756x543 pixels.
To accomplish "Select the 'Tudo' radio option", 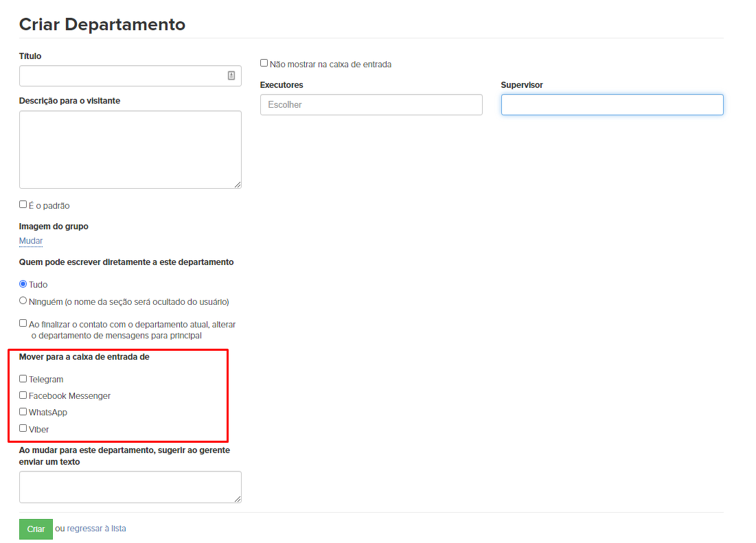I will pos(23,284).
